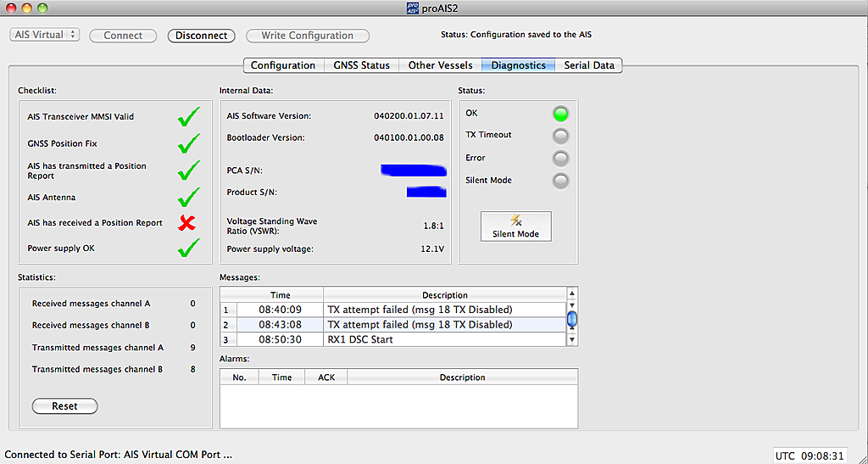
Task: Toggle the Silent Mode button
Action: coord(515,226)
